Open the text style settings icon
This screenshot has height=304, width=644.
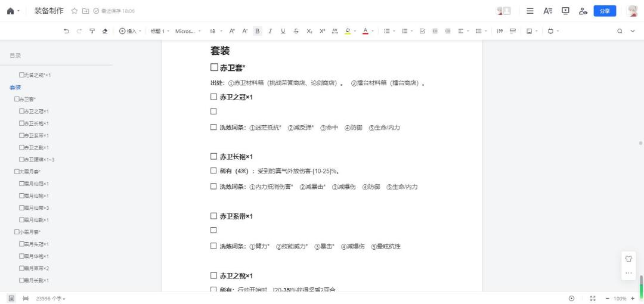548,11
